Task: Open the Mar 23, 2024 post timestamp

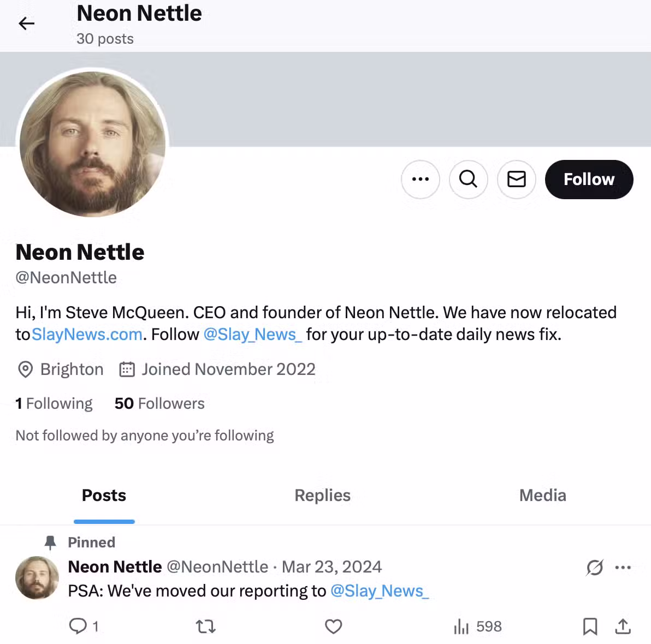Action: click(332, 567)
